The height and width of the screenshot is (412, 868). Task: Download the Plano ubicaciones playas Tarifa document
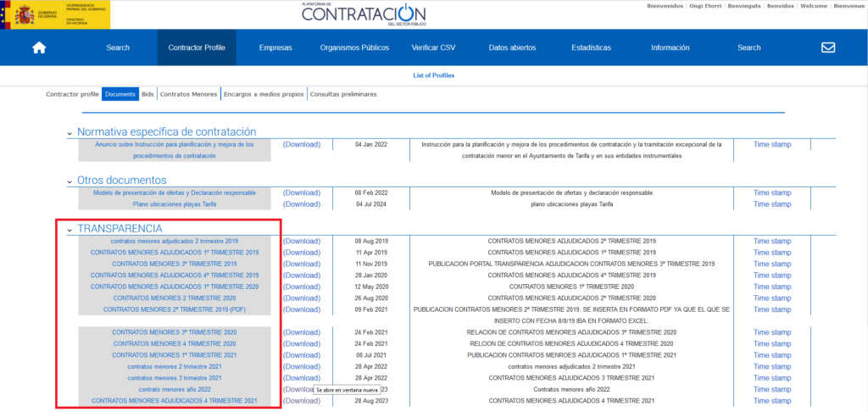pyautogui.click(x=301, y=204)
